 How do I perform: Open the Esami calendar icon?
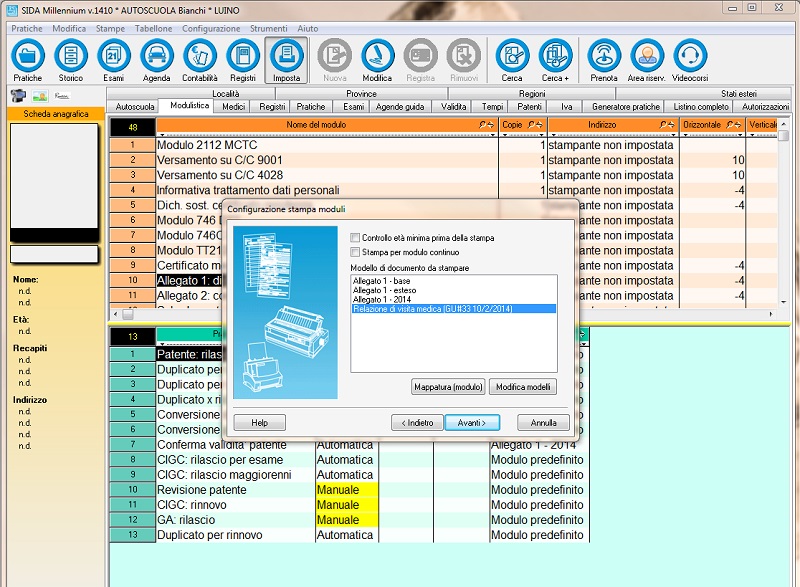[x=114, y=60]
